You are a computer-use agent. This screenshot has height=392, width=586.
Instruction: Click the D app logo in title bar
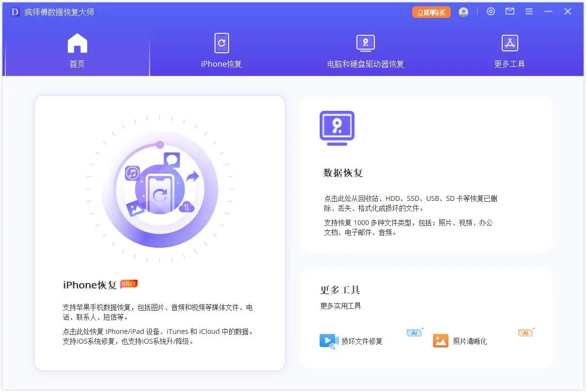[15, 12]
